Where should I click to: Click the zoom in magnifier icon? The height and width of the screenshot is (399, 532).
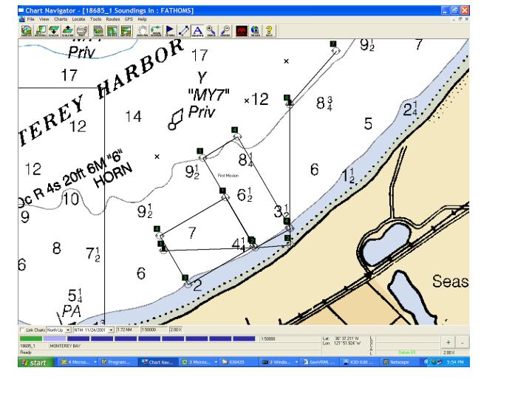[210, 31]
